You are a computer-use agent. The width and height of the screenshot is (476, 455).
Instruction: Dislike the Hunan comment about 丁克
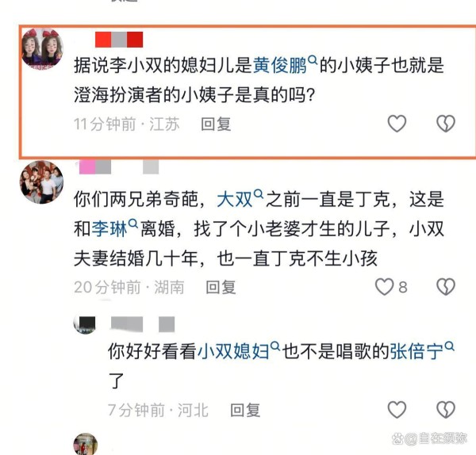pos(446,287)
